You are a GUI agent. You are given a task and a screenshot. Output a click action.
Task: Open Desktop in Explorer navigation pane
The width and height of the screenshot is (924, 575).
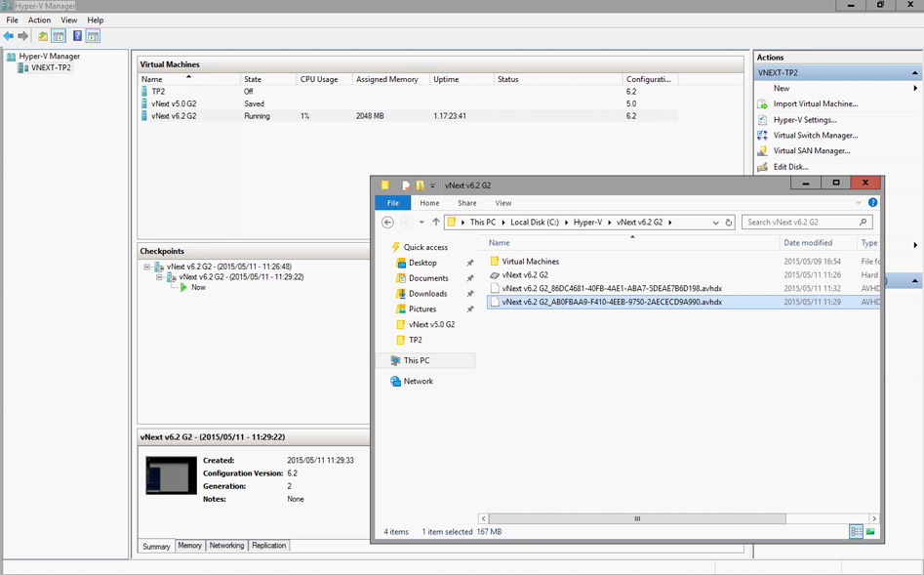[x=422, y=263]
